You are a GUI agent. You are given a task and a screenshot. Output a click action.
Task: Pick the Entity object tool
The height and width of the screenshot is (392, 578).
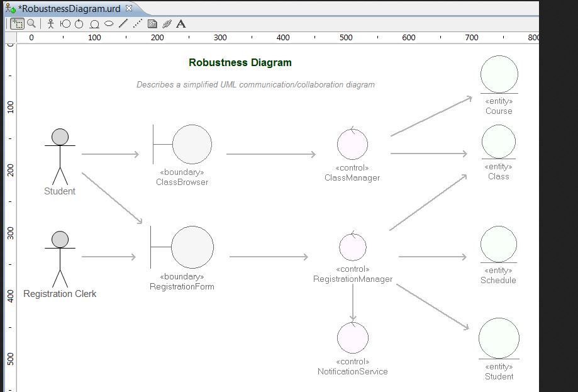pyautogui.click(x=94, y=24)
